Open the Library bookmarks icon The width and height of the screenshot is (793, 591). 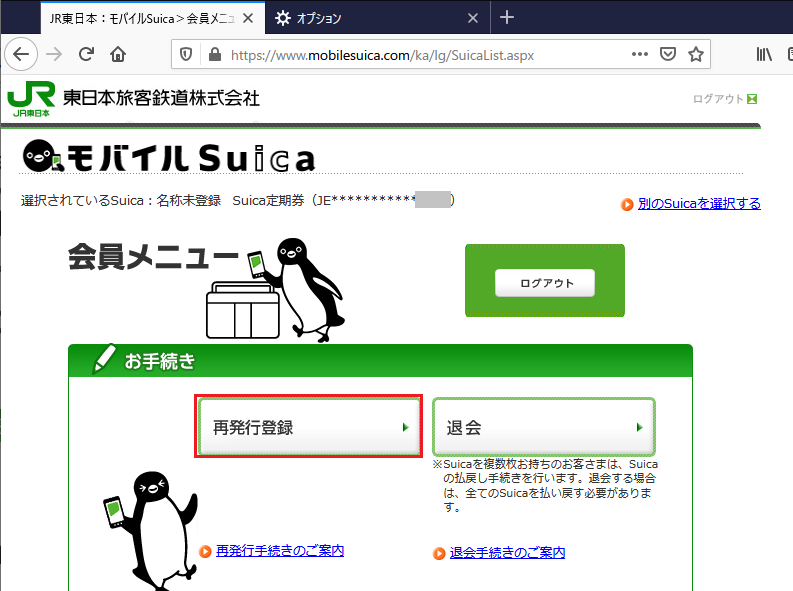click(x=764, y=55)
